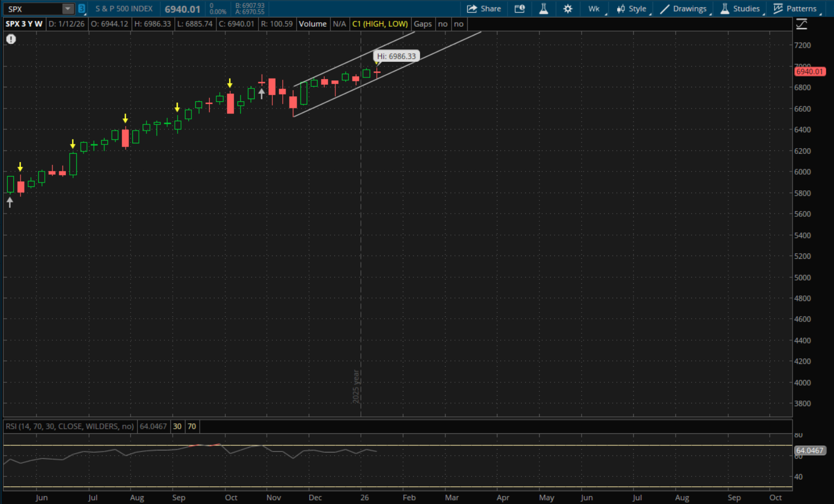Open the Style dropdown menu
Viewport: 834px width, 504px height.
click(x=631, y=9)
